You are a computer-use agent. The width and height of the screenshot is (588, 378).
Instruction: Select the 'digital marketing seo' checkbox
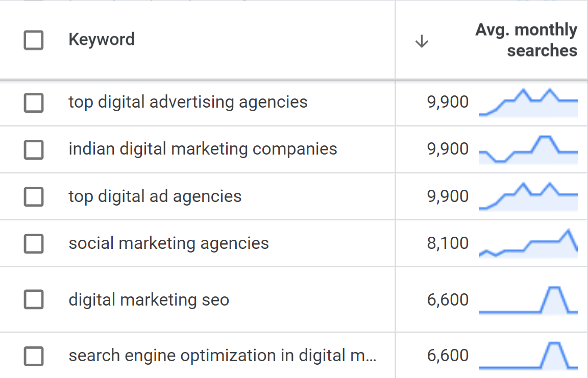point(34,300)
